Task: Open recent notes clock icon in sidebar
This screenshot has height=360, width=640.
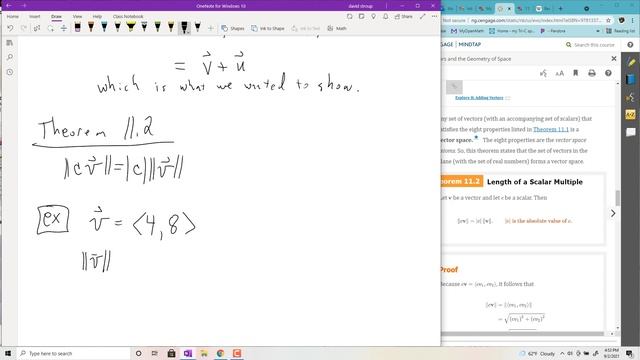Action: point(10,72)
